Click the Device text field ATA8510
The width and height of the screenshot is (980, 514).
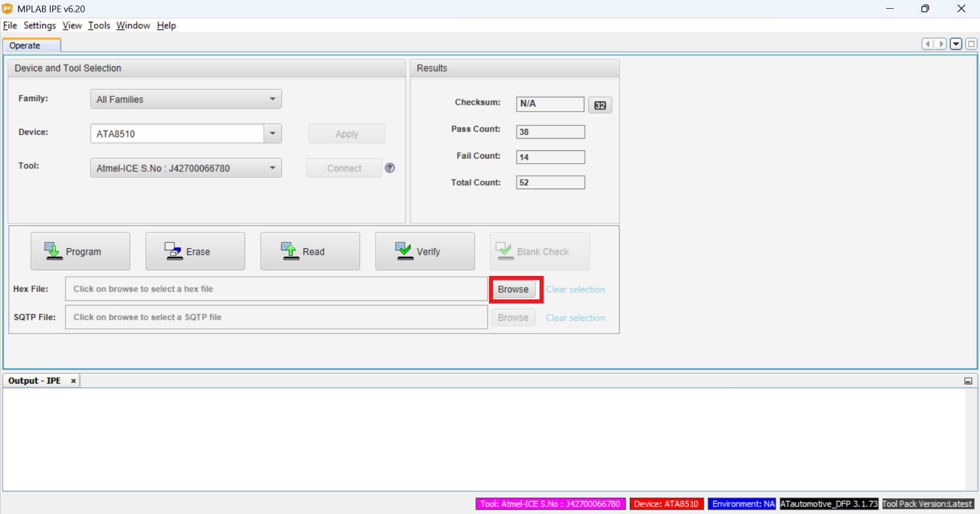pyautogui.click(x=177, y=134)
